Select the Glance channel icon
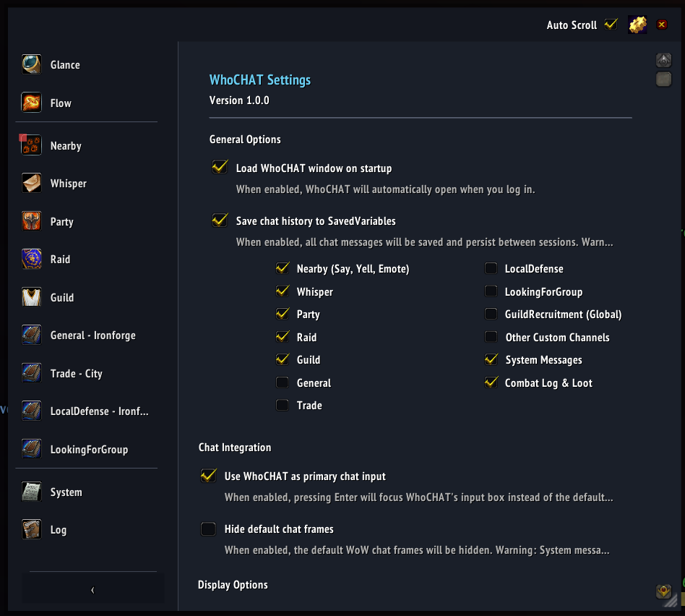 31,64
